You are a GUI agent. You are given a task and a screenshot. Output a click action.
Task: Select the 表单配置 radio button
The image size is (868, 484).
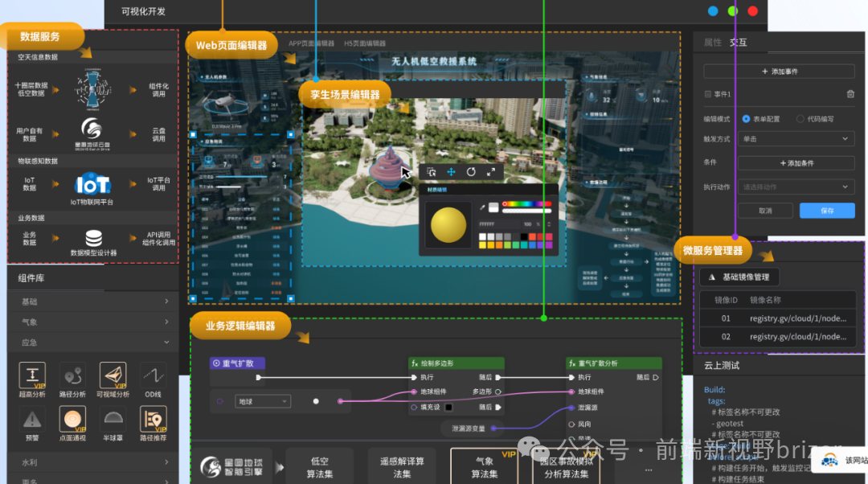click(746, 119)
